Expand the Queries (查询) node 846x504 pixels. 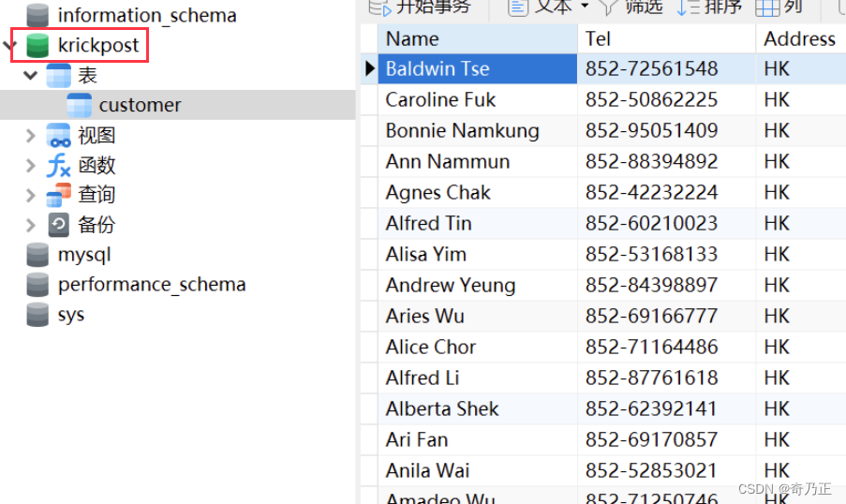pyautogui.click(x=30, y=195)
